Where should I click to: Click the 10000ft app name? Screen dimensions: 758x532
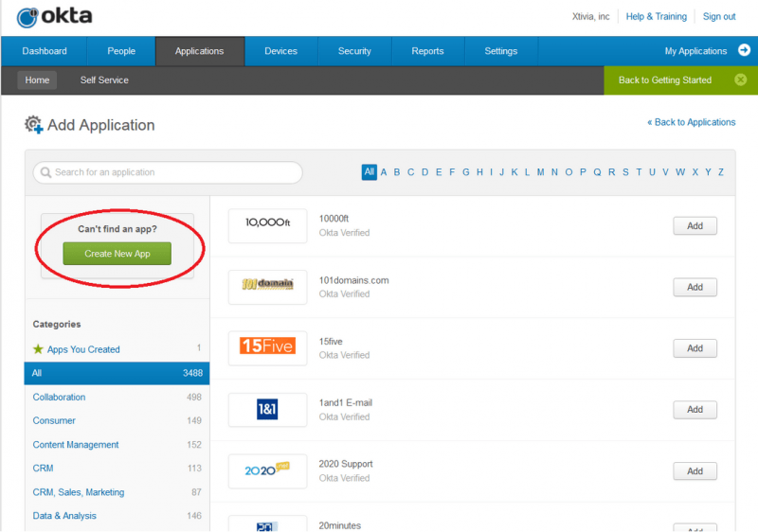(334, 219)
